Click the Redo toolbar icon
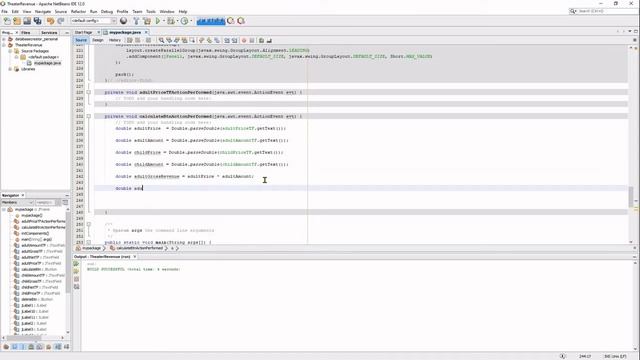The image size is (640, 360). coord(61,21)
